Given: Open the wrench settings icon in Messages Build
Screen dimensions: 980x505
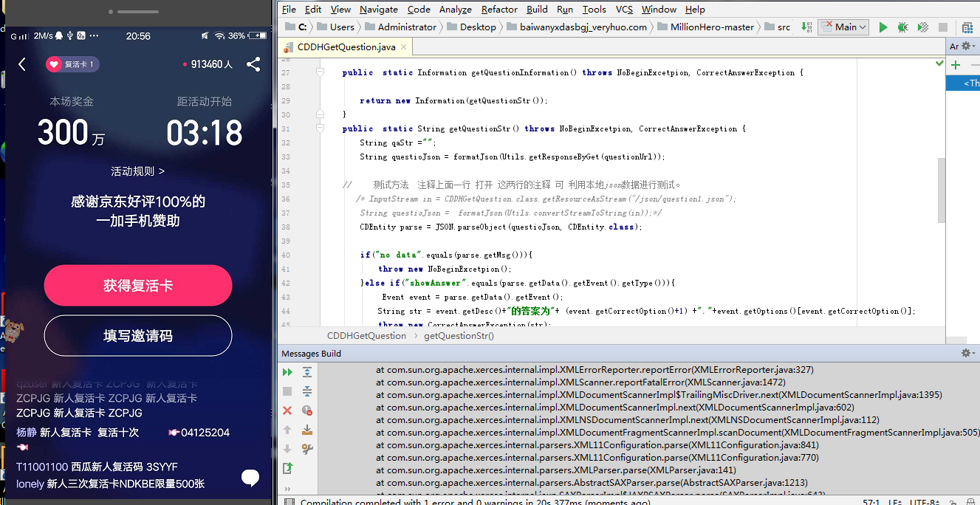Looking at the screenshot, I should coord(307,449).
